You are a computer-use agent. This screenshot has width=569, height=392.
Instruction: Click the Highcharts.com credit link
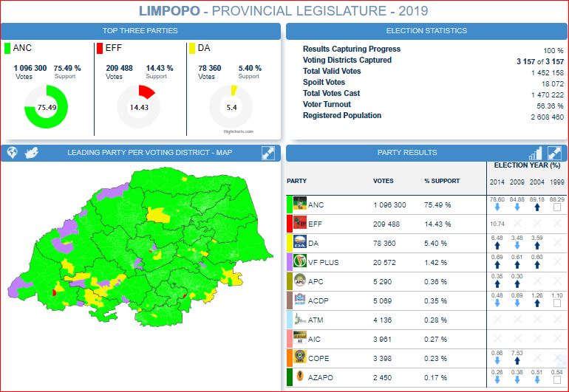click(x=238, y=132)
